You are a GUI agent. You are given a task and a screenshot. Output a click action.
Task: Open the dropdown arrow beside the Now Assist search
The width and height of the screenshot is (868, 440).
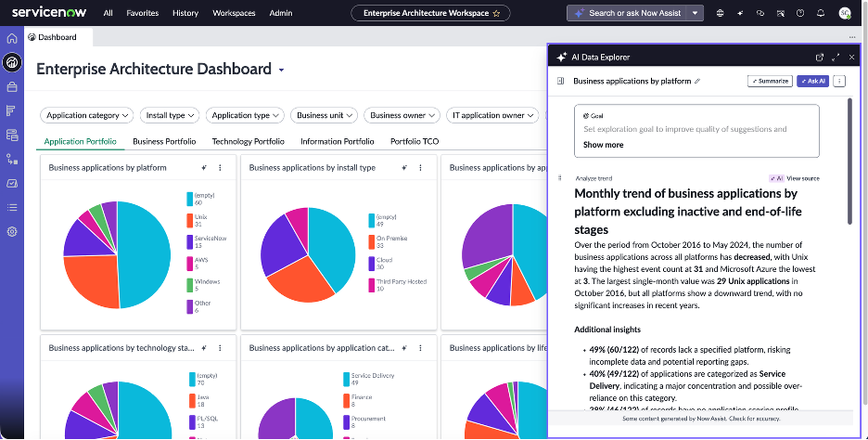pyautogui.click(x=695, y=13)
